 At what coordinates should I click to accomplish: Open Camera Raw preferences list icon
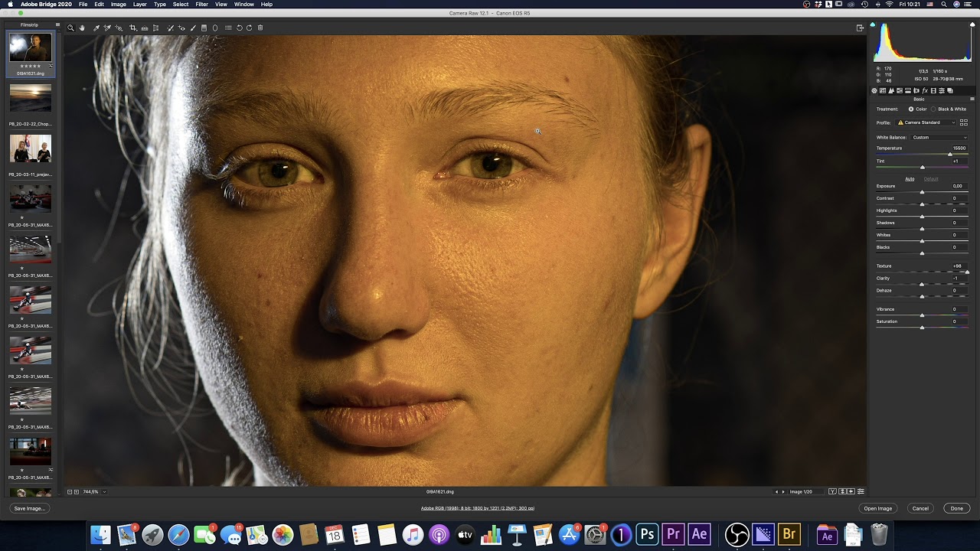228,28
